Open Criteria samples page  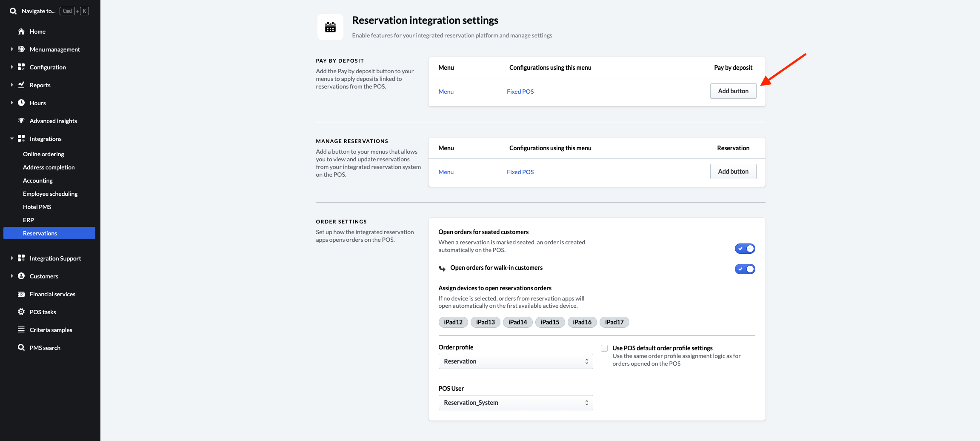click(x=51, y=330)
